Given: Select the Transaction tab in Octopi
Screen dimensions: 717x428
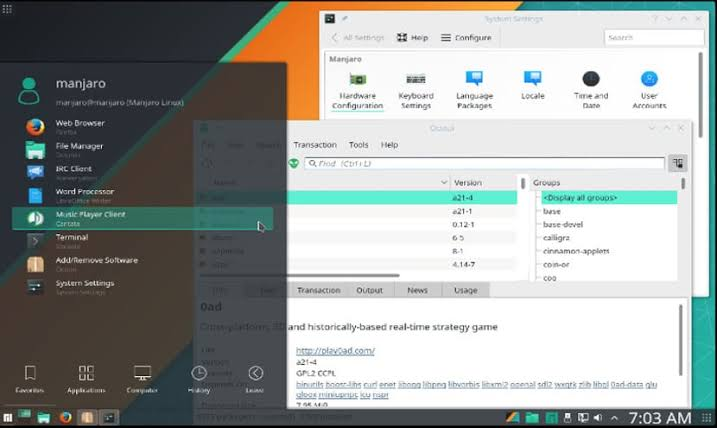Looking at the screenshot, I should pyautogui.click(x=319, y=290).
